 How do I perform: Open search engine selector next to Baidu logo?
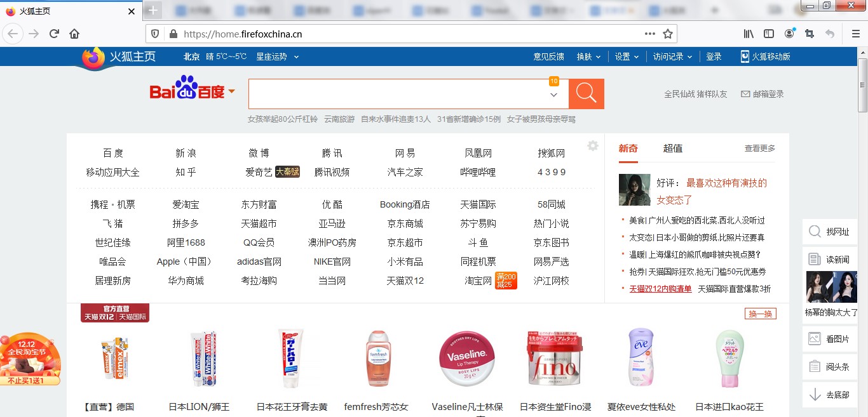pyautogui.click(x=232, y=91)
